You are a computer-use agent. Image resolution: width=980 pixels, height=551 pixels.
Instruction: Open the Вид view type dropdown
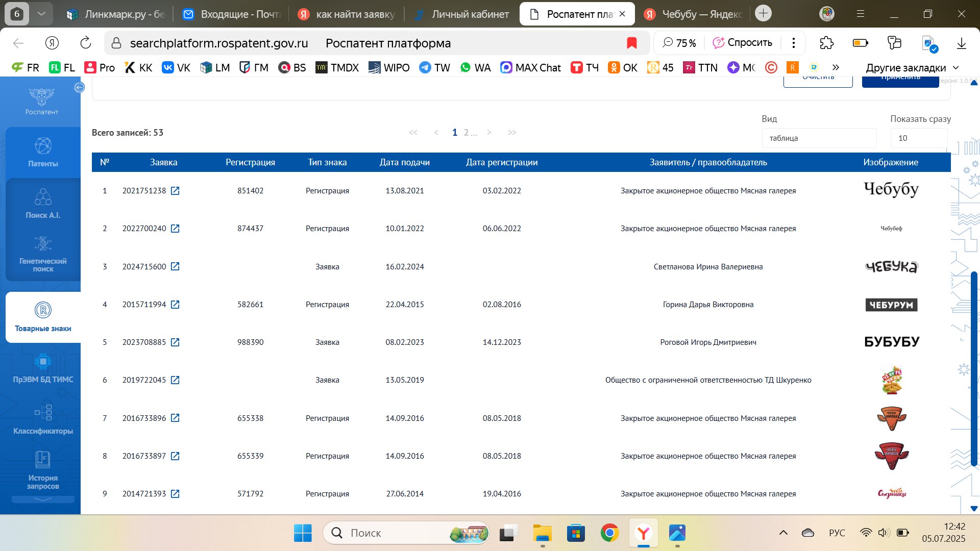(x=819, y=138)
